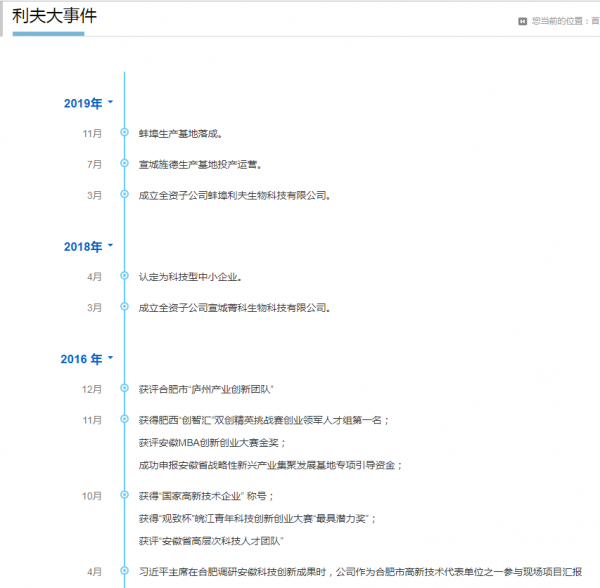Click text 蚌埠生产基地落成
The width and height of the screenshot is (600, 588).
[x=180, y=134]
